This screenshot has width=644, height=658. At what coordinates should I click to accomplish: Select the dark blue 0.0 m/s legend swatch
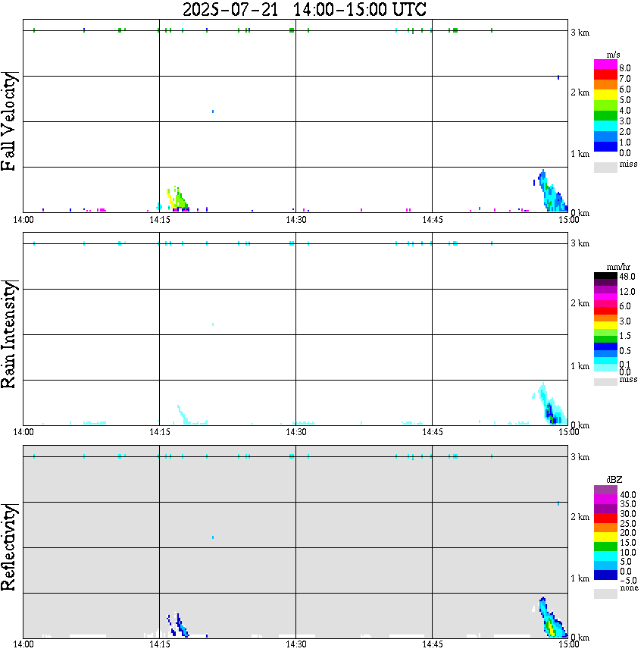[605, 147]
